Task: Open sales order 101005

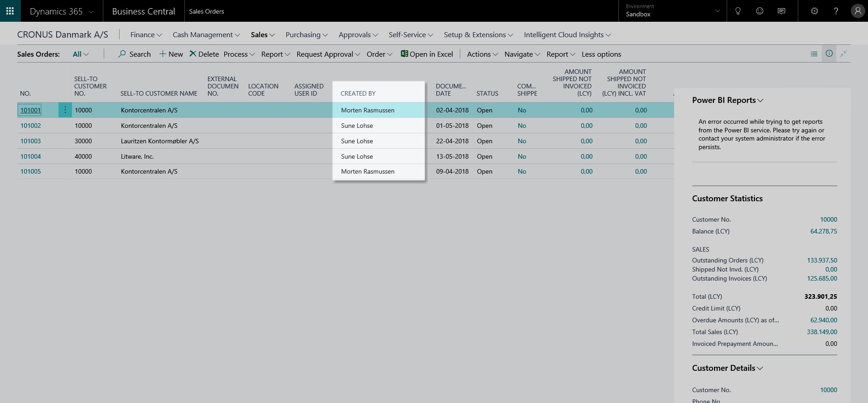Action: click(30, 171)
